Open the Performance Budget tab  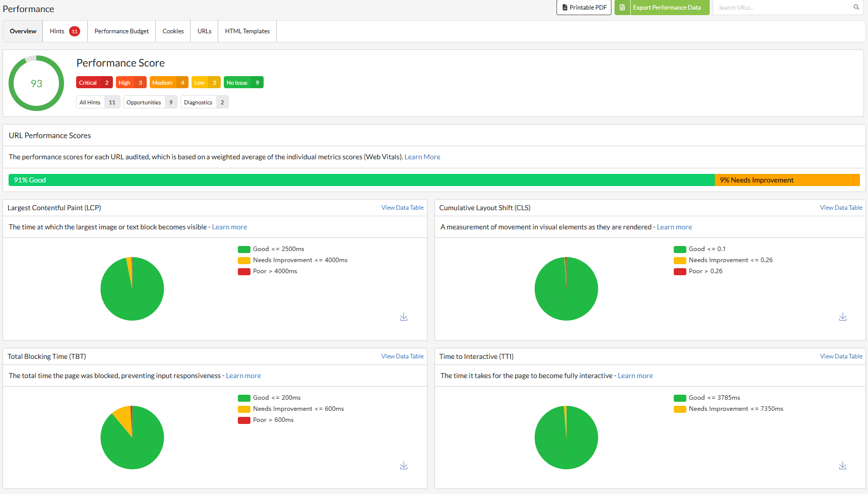[121, 31]
